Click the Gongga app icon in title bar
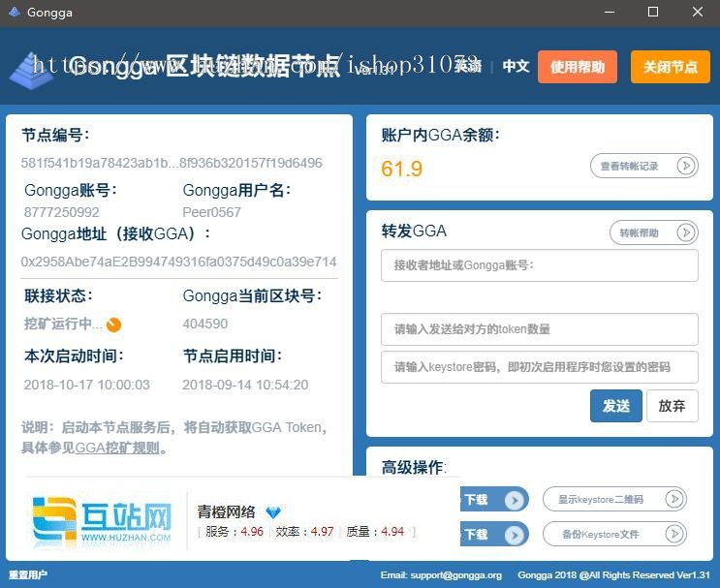Image resolution: width=720 pixels, height=588 pixels. pos(15,12)
